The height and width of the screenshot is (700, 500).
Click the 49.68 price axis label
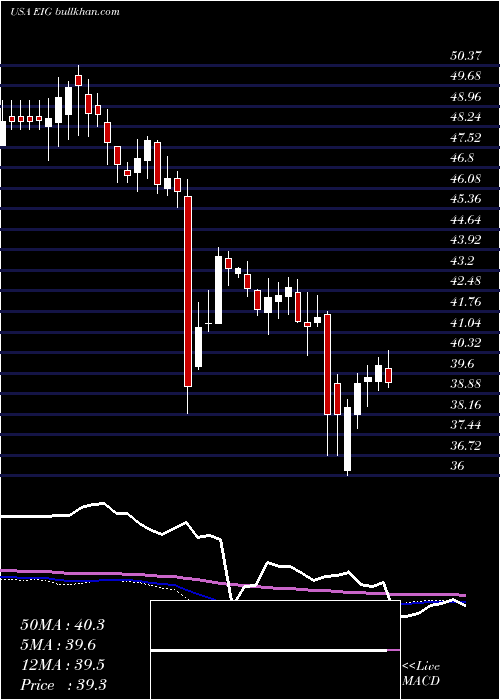pos(466,76)
